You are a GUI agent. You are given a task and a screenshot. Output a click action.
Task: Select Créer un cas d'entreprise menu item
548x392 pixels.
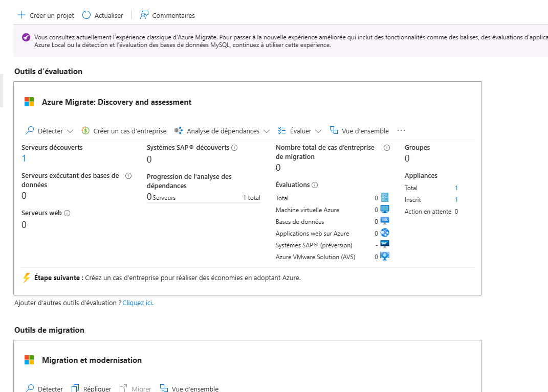click(x=124, y=131)
